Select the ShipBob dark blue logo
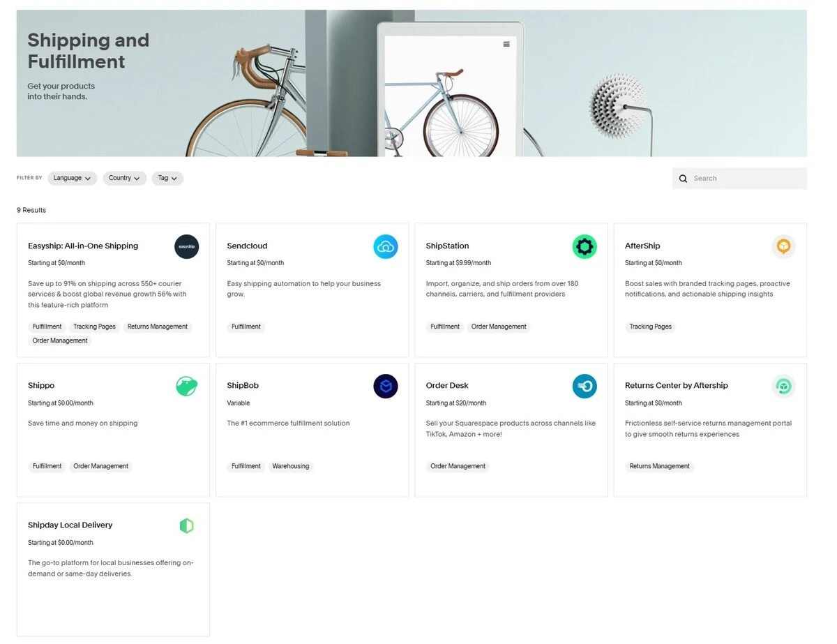Viewport: 837px width, 644px height. 386,386
